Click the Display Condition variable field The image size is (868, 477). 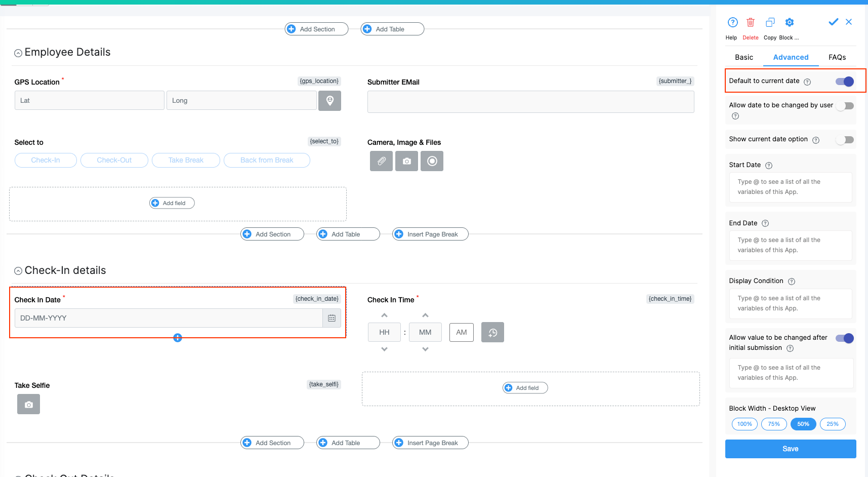coord(791,304)
